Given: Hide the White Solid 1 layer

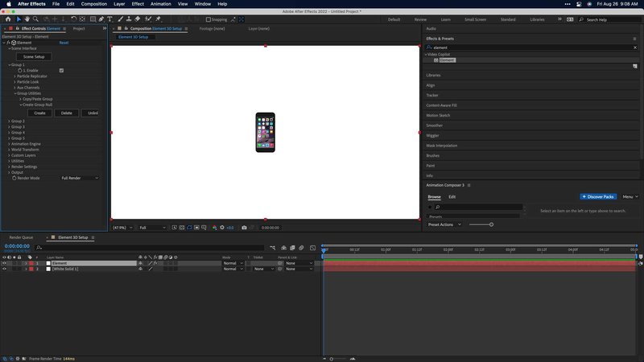Looking at the screenshot, I should click(x=4, y=269).
